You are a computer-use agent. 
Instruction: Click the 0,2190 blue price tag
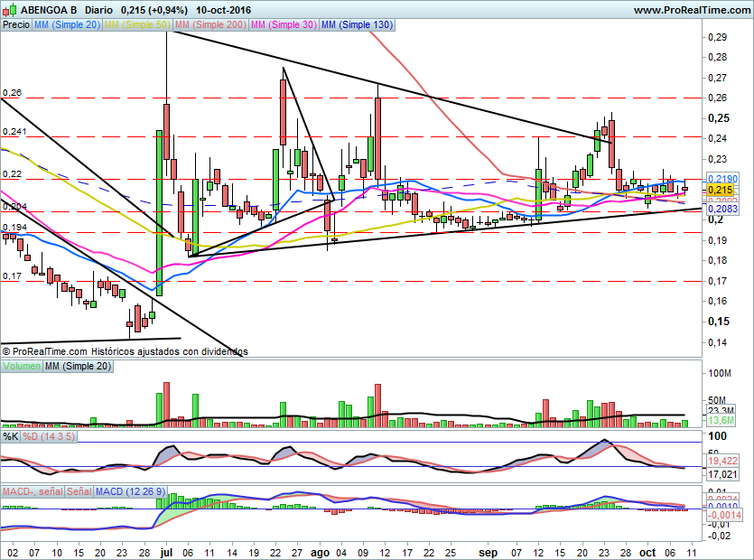point(722,179)
